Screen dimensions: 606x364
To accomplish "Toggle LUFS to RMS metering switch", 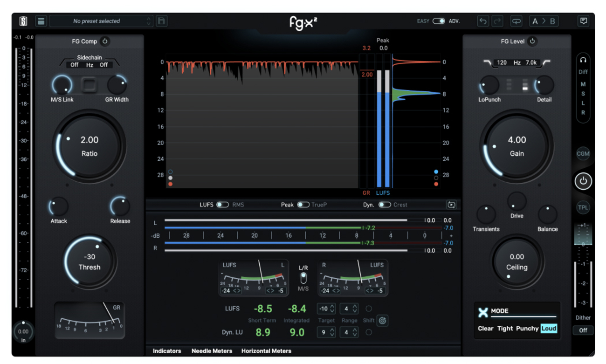I will (222, 205).
